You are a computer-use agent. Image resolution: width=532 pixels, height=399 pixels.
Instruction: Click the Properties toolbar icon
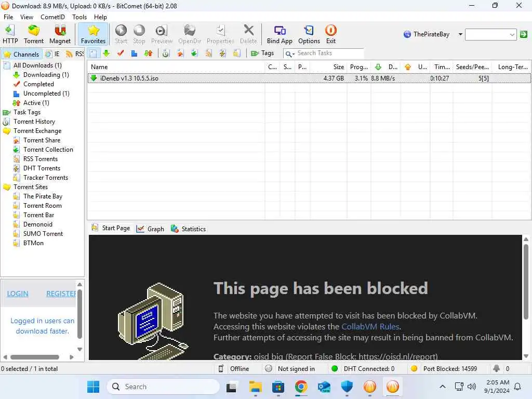[x=220, y=34]
